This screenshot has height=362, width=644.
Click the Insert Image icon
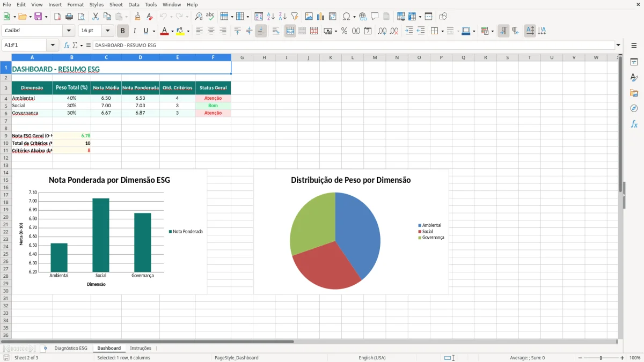coord(309,17)
